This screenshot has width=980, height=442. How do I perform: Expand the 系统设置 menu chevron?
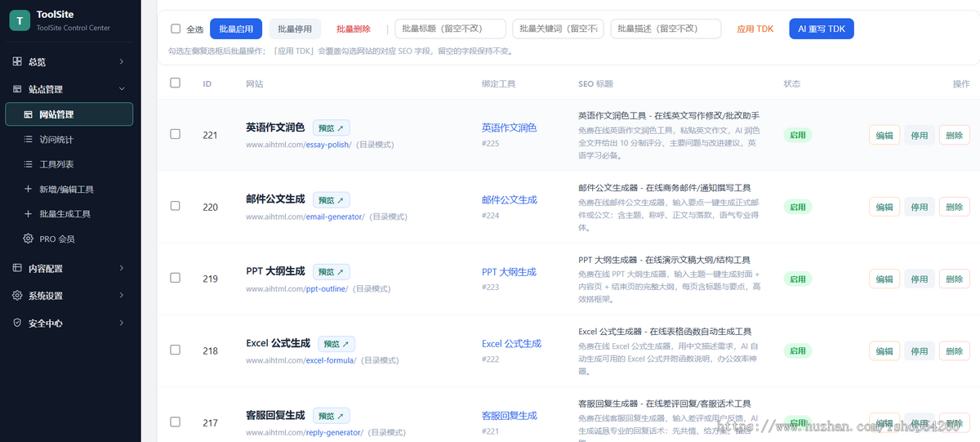pyautogui.click(x=122, y=296)
